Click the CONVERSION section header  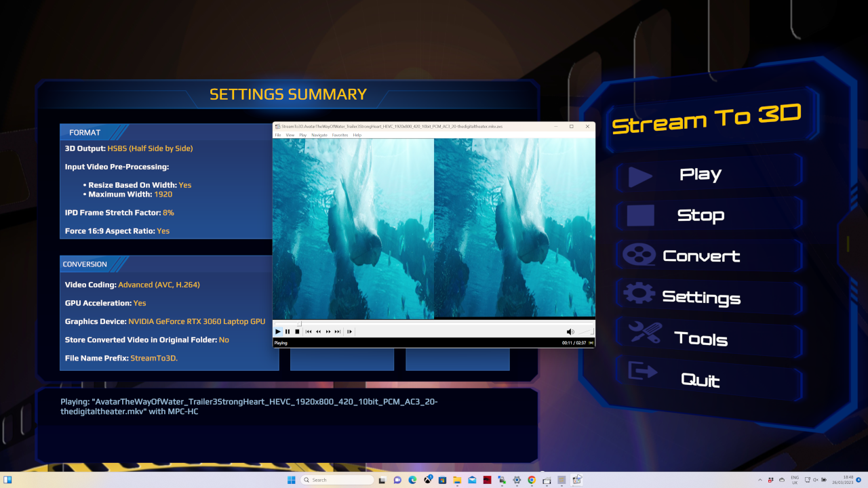point(85,264)
